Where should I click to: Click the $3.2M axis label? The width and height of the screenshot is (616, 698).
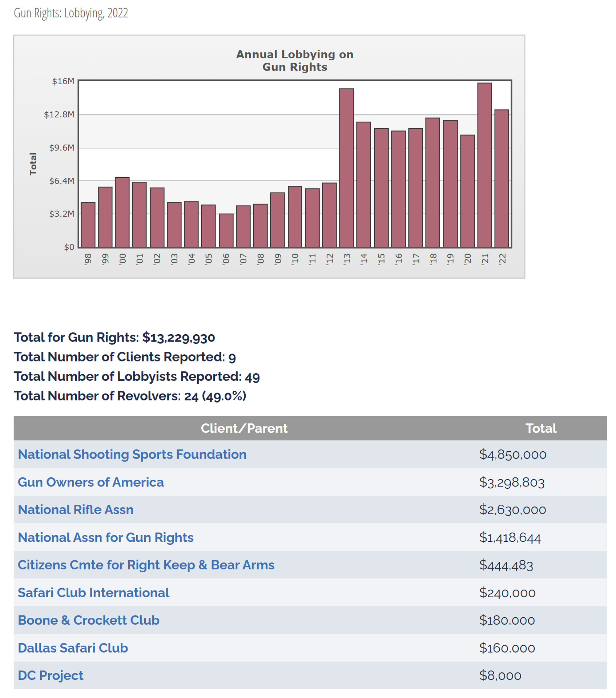tap(62, 214)
